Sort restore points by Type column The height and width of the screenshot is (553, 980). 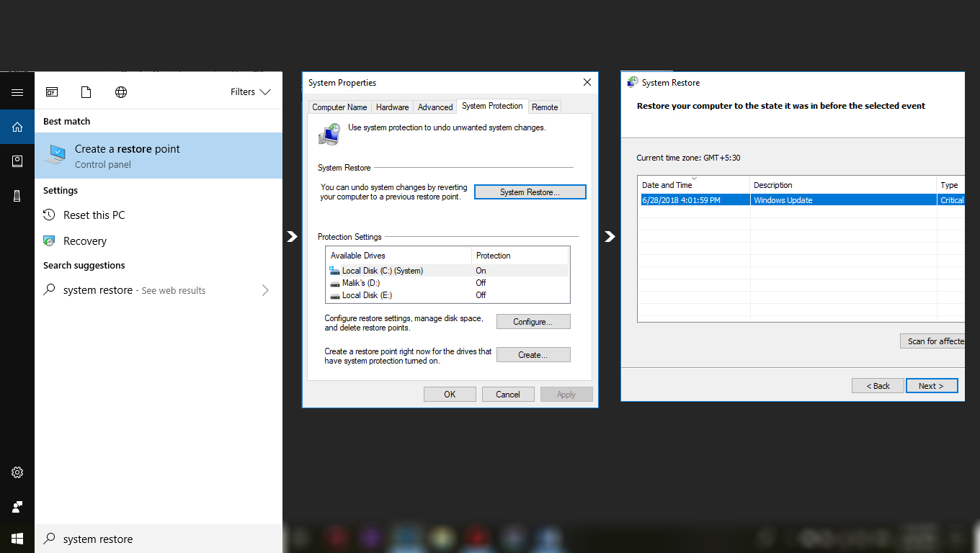tap(951, 185)
